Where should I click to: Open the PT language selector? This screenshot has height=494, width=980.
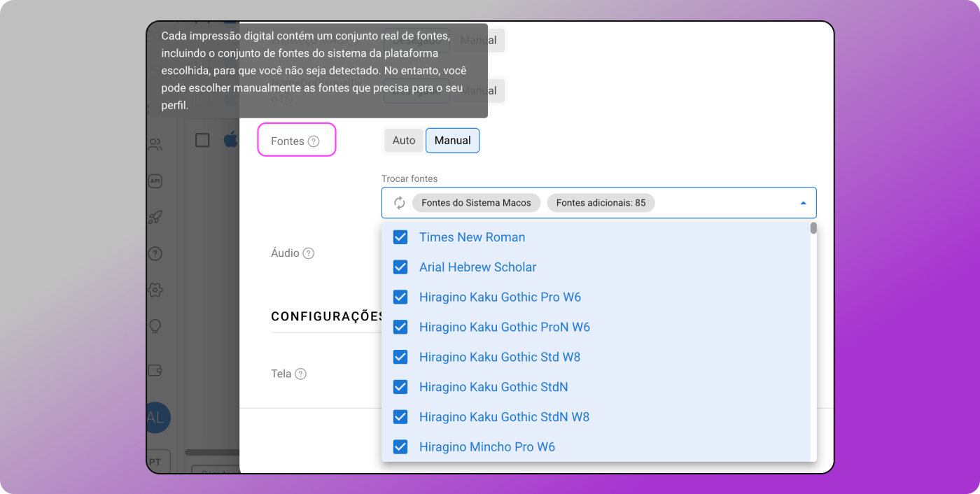click(158, 462)
